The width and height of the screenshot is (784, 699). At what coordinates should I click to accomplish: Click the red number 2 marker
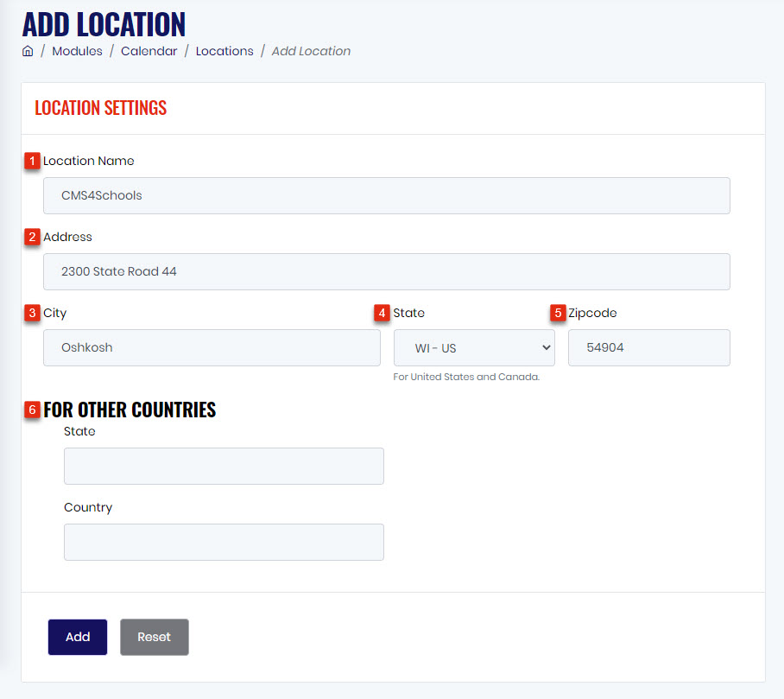click(32, 237)
